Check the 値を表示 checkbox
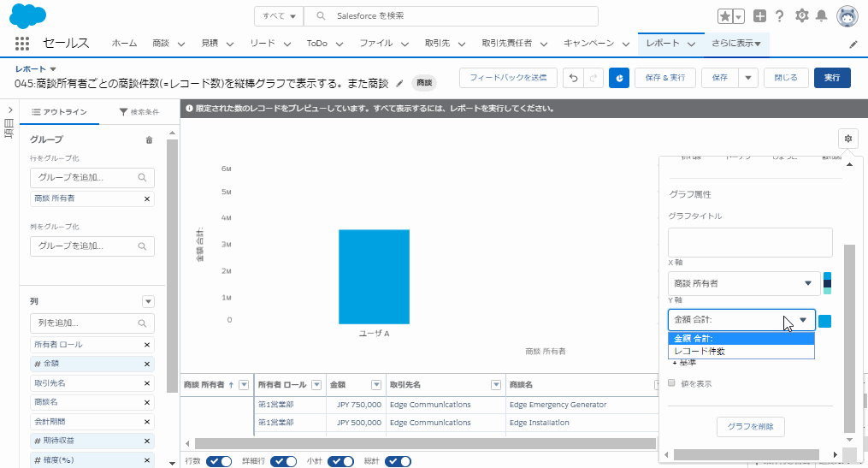This screenshot has width=868, height=468. click(671, 383)
